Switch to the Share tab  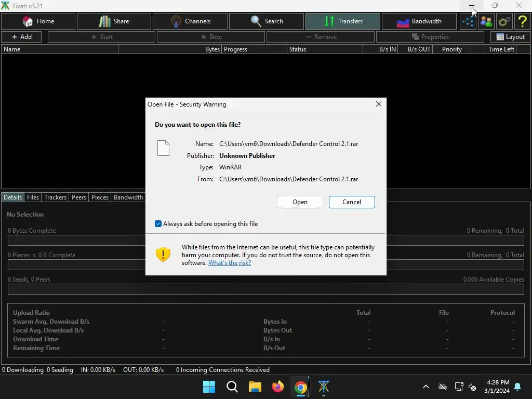pos(114,21)
